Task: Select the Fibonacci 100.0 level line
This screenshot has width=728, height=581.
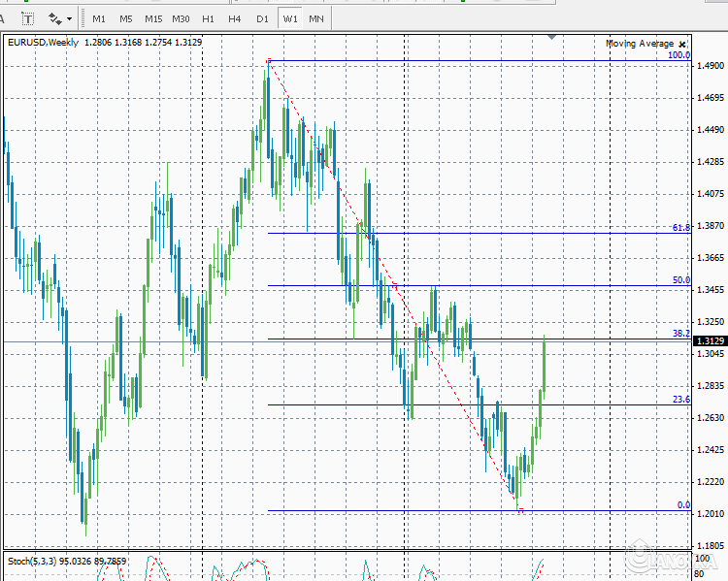Action: [x=466, y=61]
